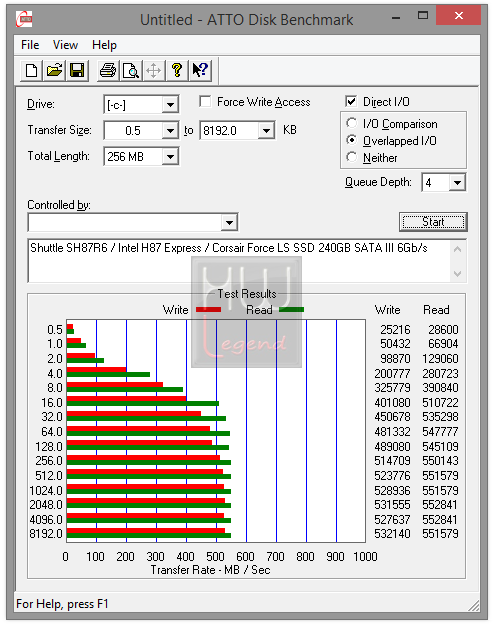Click the 1024.0 chart row label
Viewport: 493px width, 625px height.
46,490
